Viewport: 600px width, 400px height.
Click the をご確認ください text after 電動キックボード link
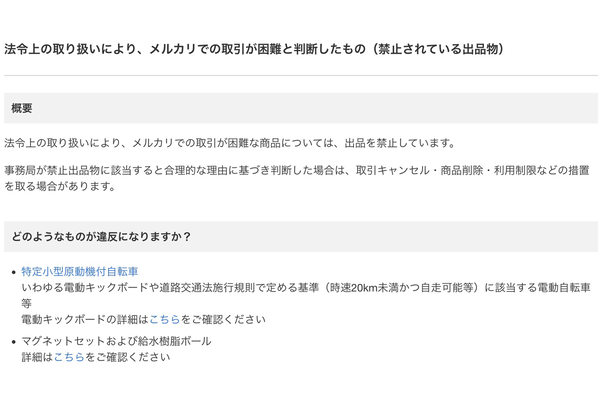coord(224,319)
